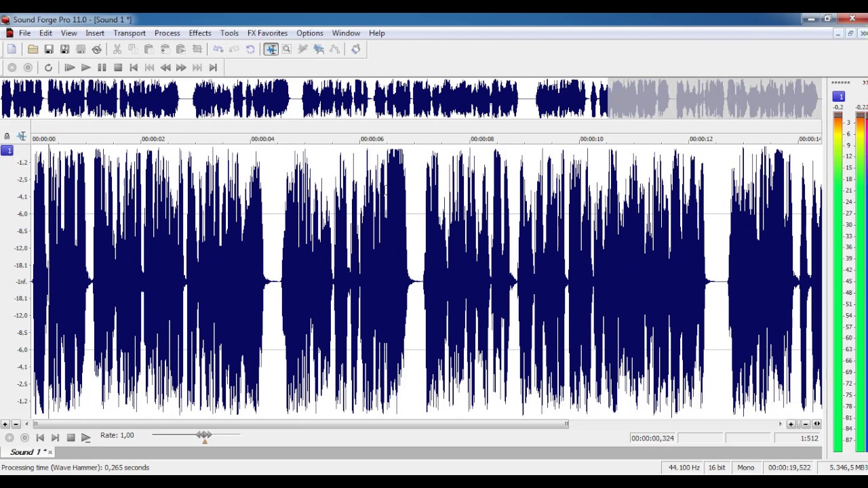Click the 00:00:10 ruler marker
The image size is (868, 488).
tap(591, 139)
